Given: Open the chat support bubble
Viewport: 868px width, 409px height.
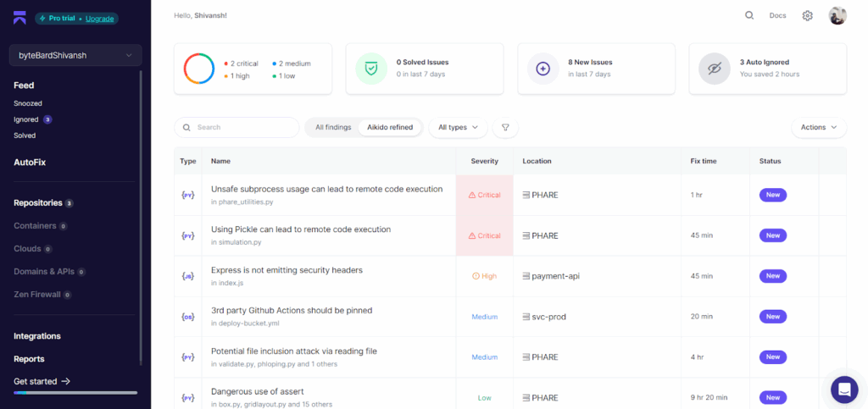Looking at the screenshot, I should 844,390.
